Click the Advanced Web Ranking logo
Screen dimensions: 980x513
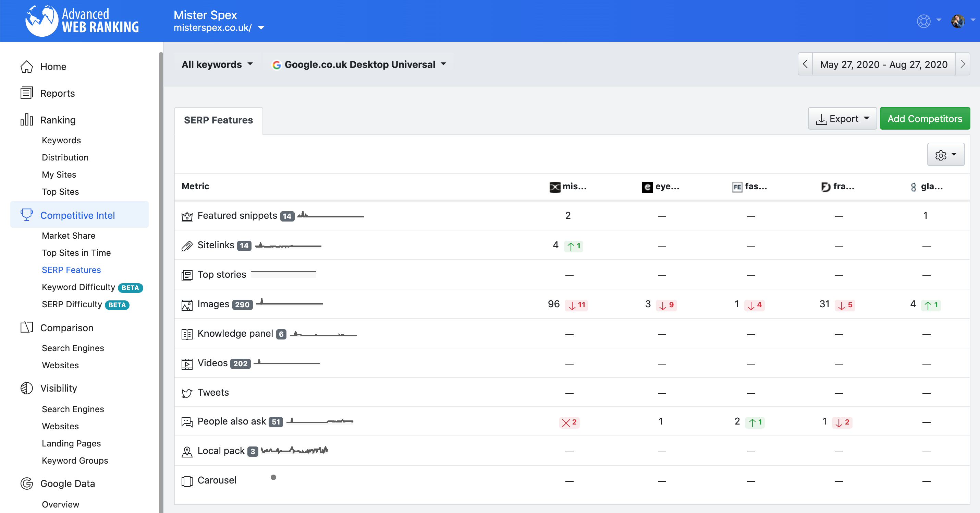(82, 21)
